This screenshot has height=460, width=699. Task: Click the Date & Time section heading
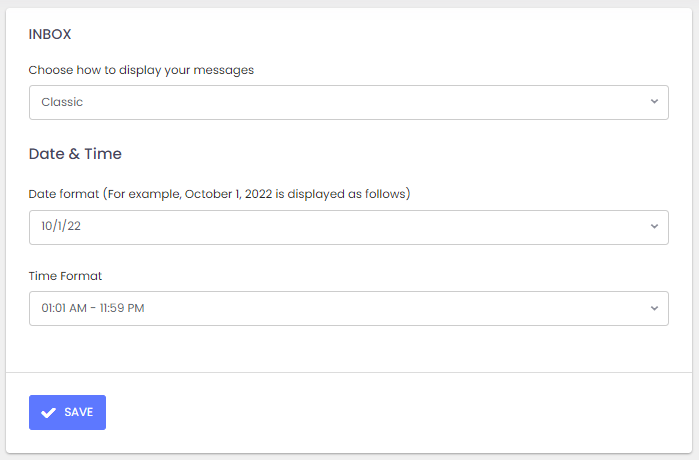[x=75, y=154]
